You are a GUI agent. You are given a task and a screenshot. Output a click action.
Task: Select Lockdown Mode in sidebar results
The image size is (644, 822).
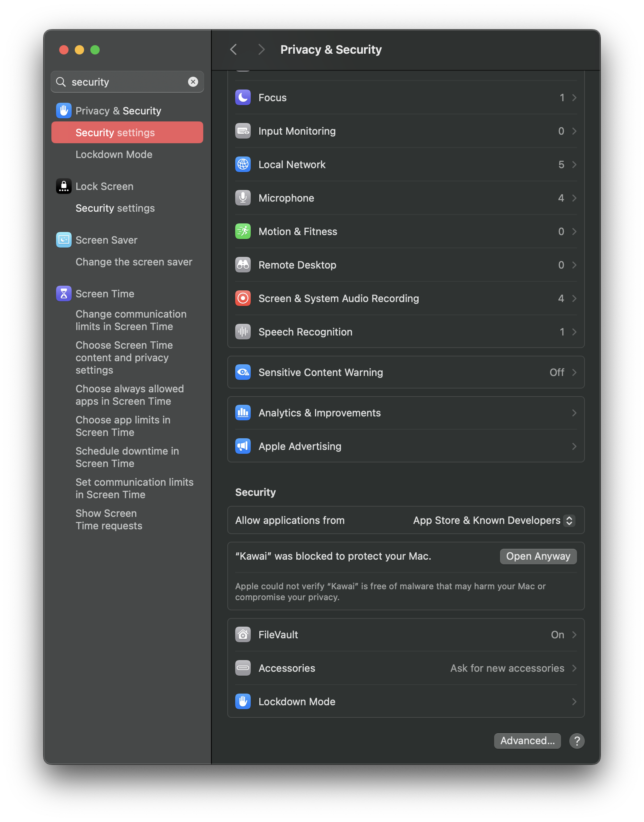coord(114,155)
